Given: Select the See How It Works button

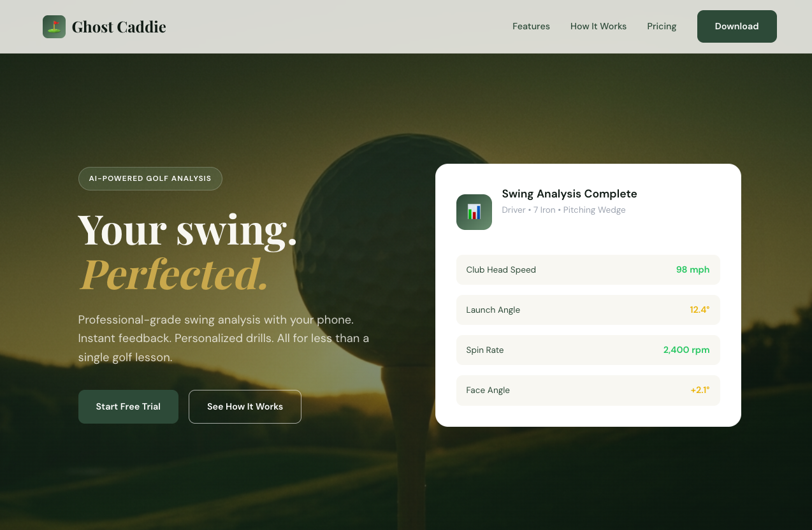Looking at the screenshot, I should [245, 406].
